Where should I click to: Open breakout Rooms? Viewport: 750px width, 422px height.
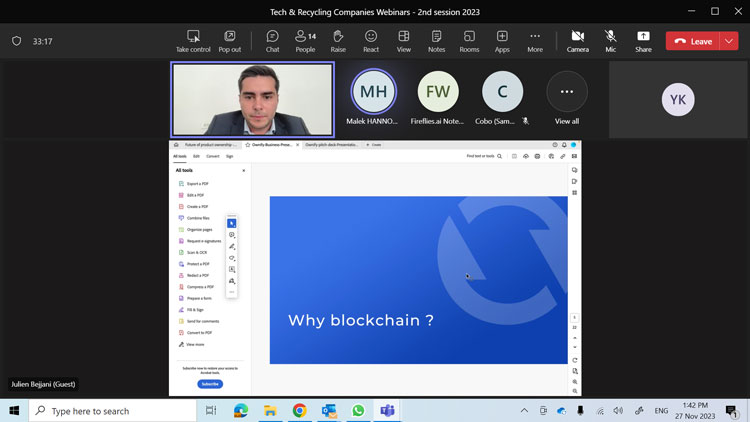tap(469, 41)
